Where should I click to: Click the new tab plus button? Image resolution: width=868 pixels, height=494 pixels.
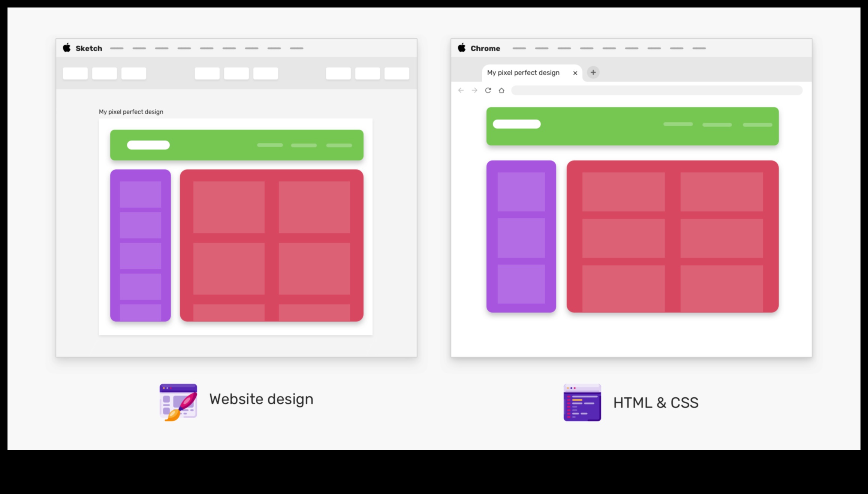coord(593,72)
